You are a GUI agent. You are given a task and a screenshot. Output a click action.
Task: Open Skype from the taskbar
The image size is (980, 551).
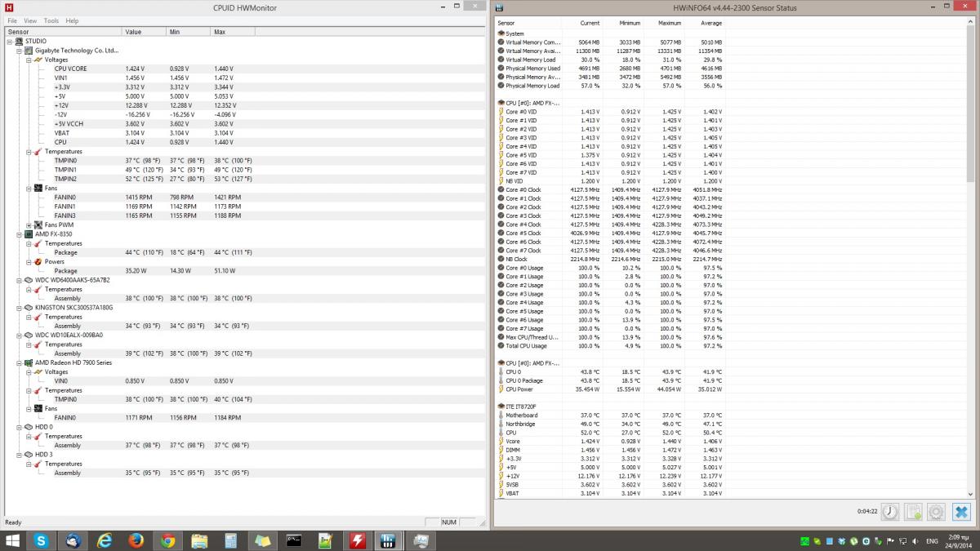[42, 540]
